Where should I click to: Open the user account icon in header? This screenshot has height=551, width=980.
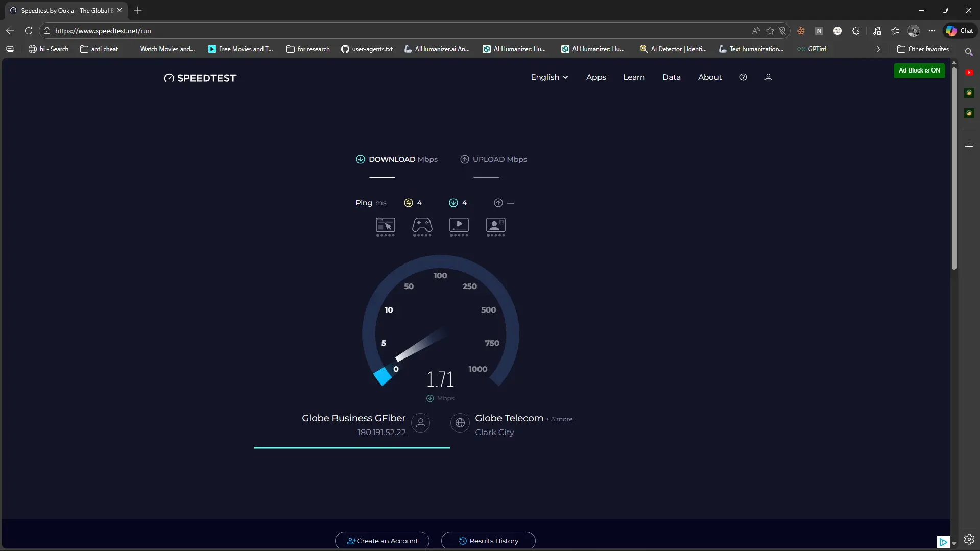pos(768,77)
